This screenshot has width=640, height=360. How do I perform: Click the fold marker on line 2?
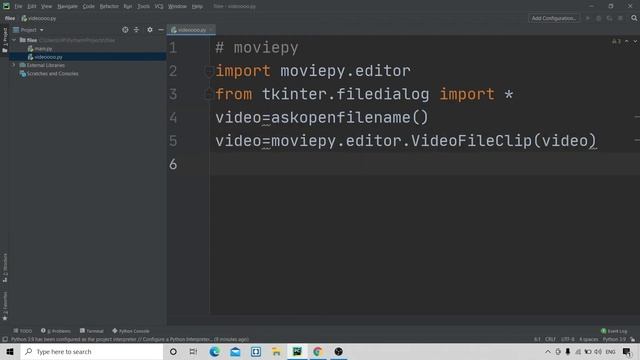tap(209, 71)
